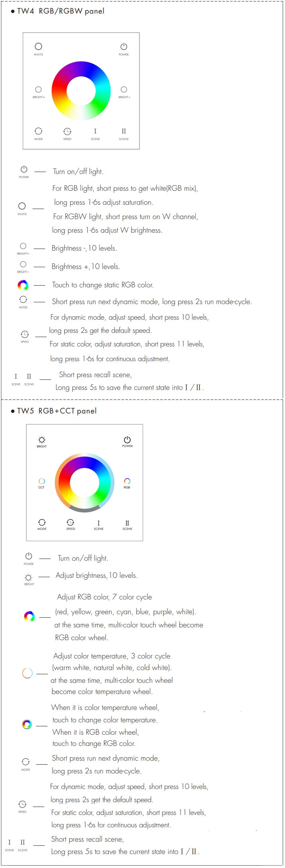The width and height of the screenshot is (285, 868).
Task: Click the TW5 RGB+CCT panel heading
Action: coord(57,411)
